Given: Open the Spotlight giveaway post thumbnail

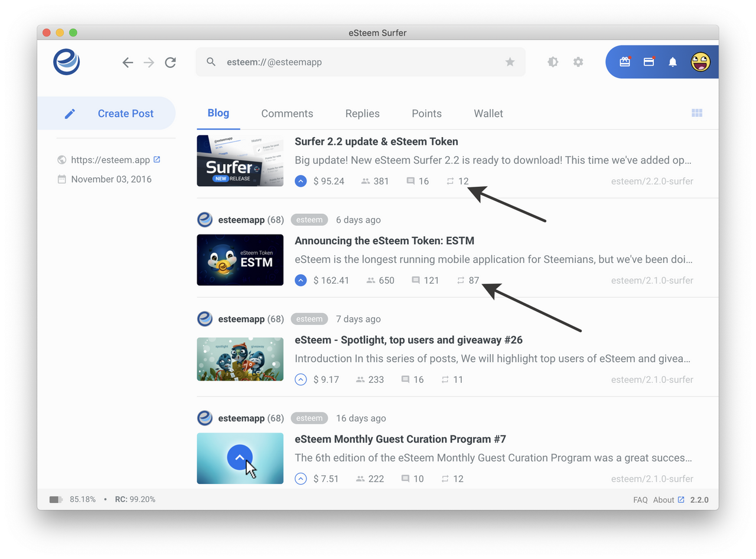Looking at the screenshot, I should pos(240,359).
